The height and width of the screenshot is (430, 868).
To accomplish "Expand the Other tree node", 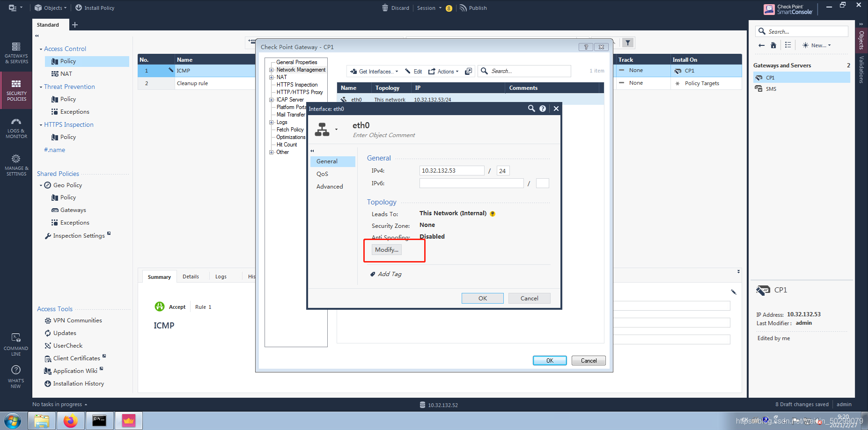I will (x=271, y=152).
